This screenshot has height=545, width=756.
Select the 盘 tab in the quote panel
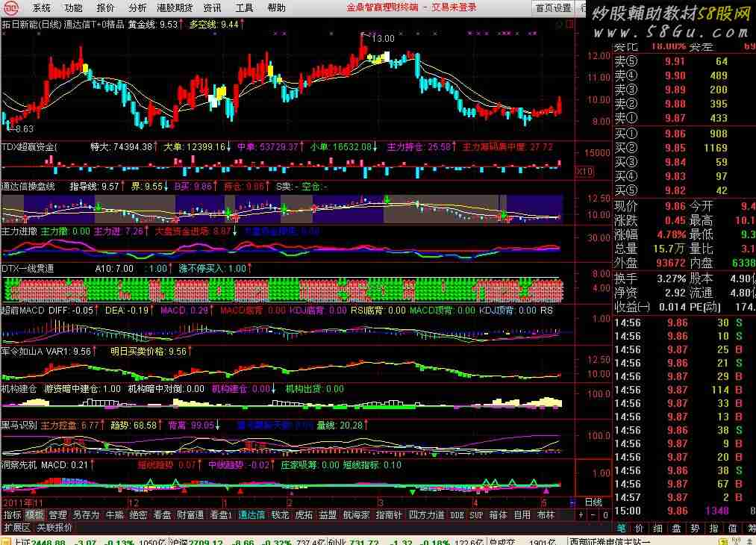676,529
